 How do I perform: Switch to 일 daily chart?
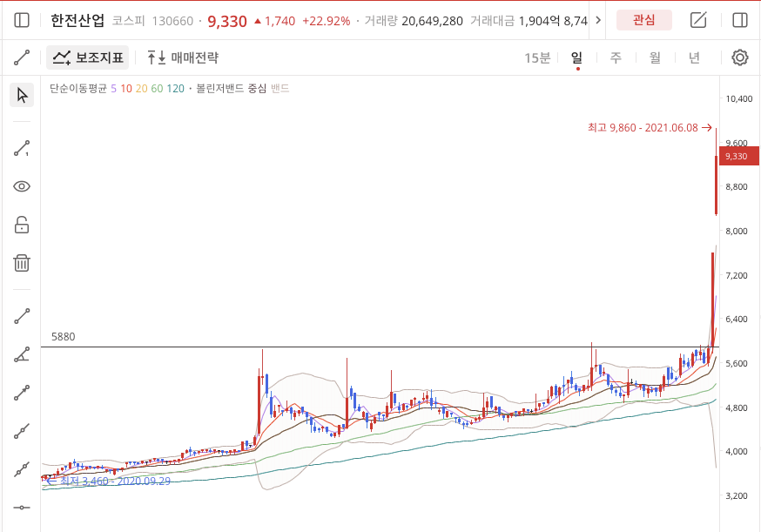coord(576,57)
